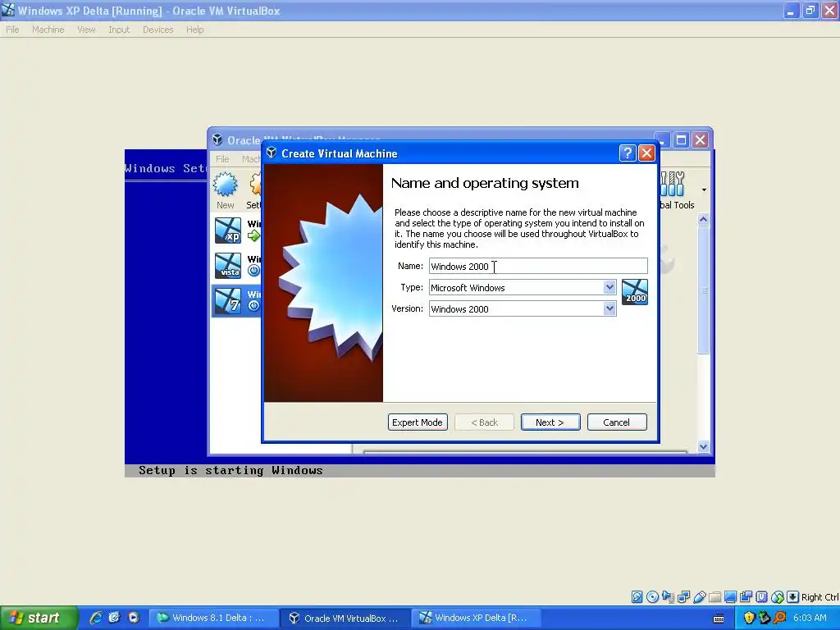Open the File menu of the VM window
The width and height of the screenshot is (840, 630).
coord(12,30)
